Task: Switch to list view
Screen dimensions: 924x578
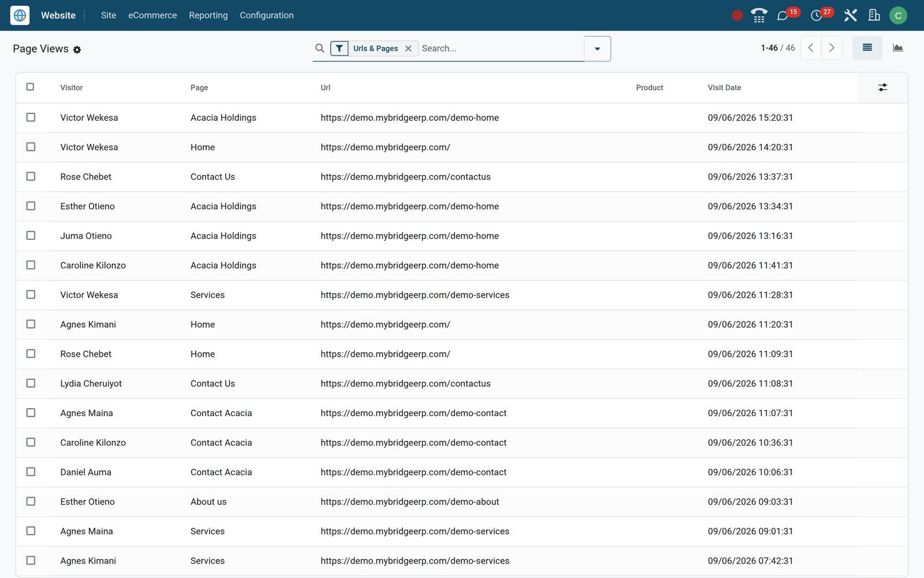Action: [867, 48]
